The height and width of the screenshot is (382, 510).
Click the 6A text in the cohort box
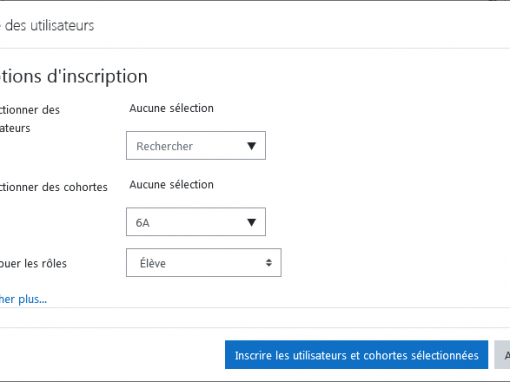[142, 223]
